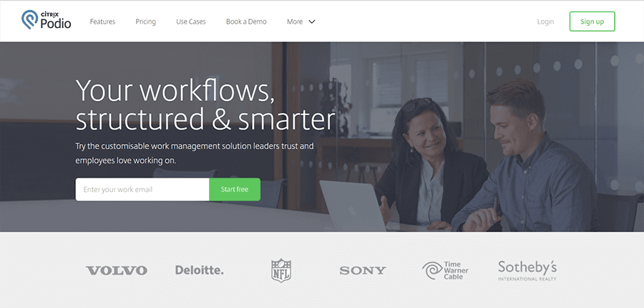Go to the Pricing page
This screenshot has height=308, width=644.
tap(146, 21)
